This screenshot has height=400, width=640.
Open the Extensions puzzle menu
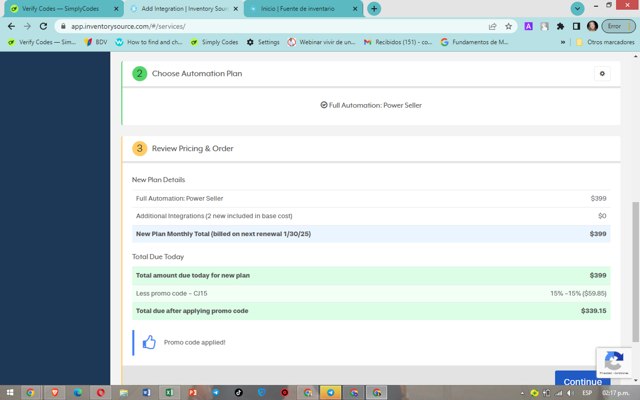(560, 26)
